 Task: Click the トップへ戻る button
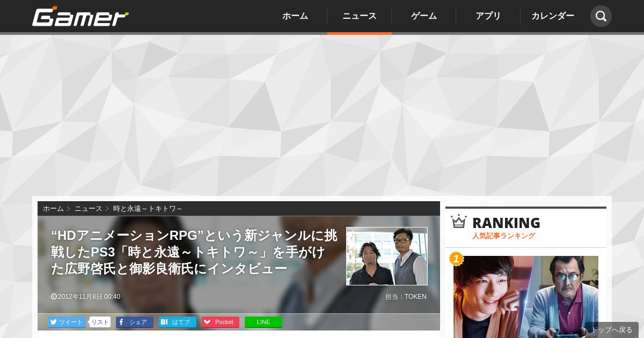coord(612,330)
